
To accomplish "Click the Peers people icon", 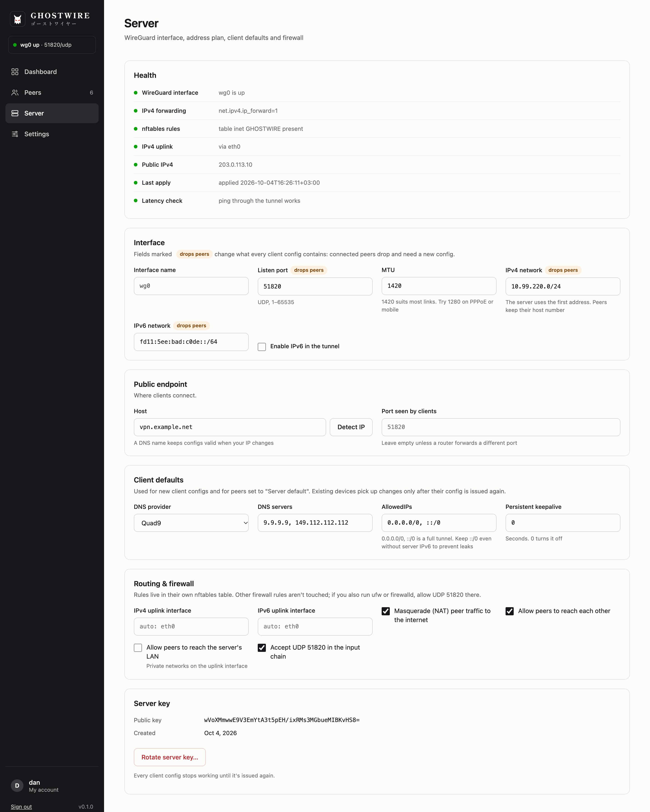I will [x=15, y=93].
